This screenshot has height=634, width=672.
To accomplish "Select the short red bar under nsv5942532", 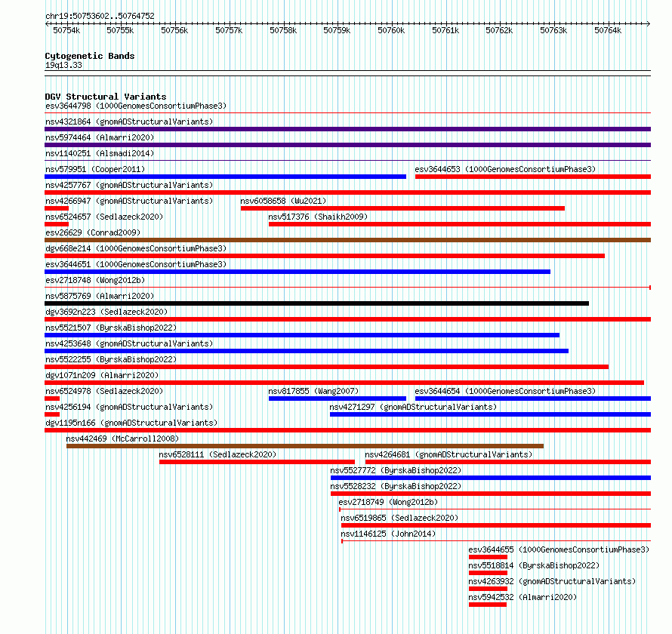I will click(488, 605).
